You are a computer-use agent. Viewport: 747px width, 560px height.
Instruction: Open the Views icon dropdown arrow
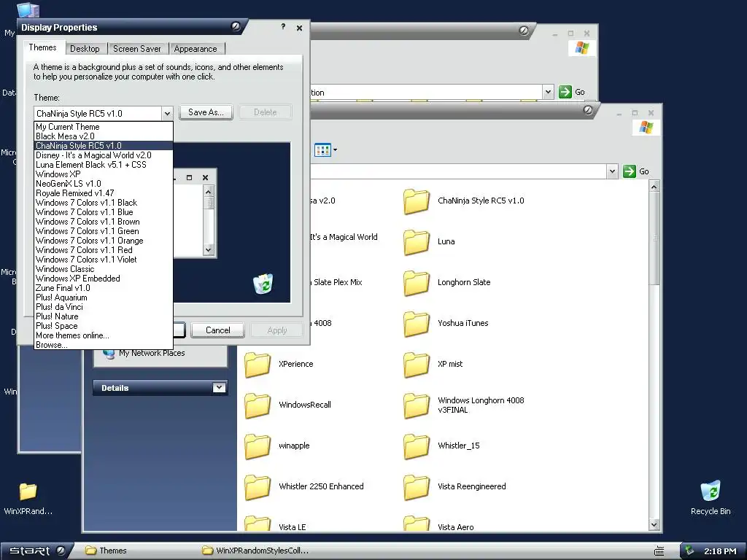[x=336, y=150]
